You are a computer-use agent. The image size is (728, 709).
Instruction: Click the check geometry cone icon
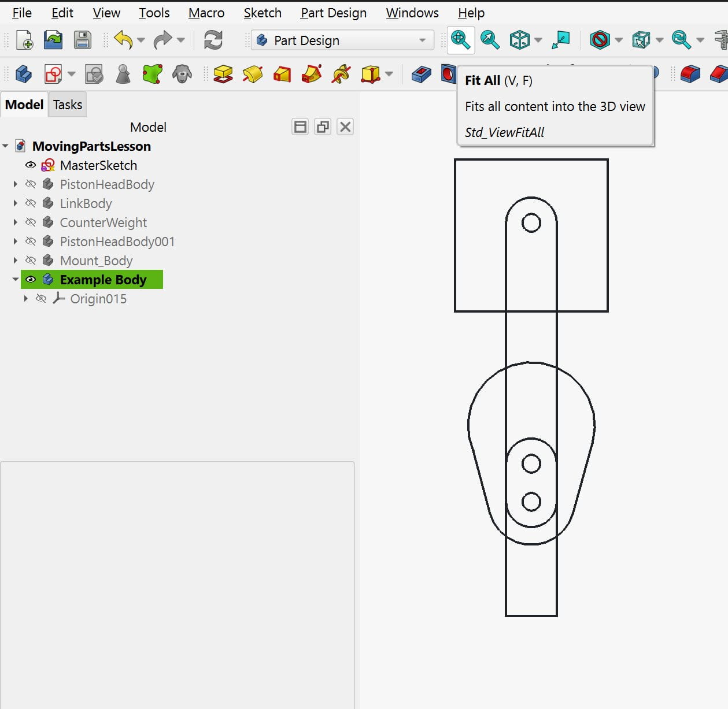tap(123, 74)
